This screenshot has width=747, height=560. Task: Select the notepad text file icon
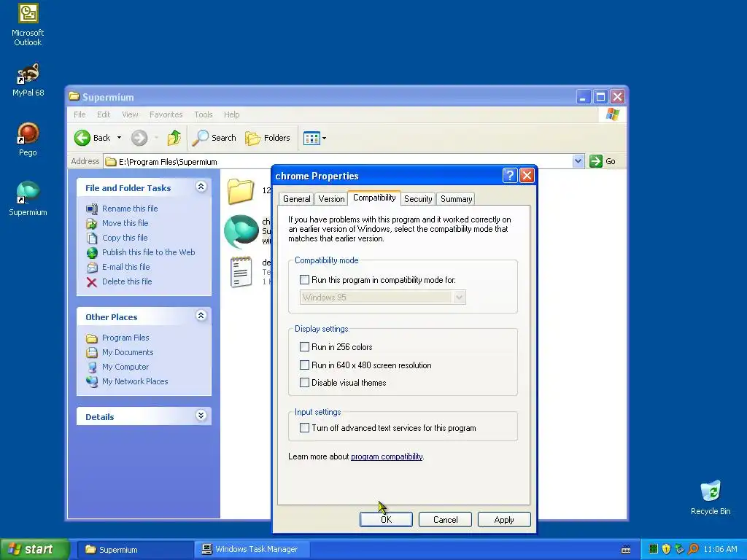coord(241,272)
